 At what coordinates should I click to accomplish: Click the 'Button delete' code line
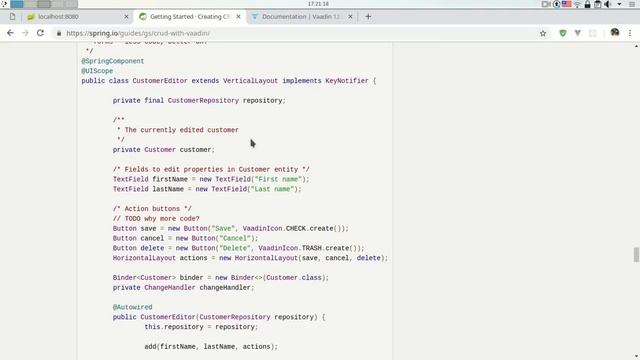click(x=238, y=248)
